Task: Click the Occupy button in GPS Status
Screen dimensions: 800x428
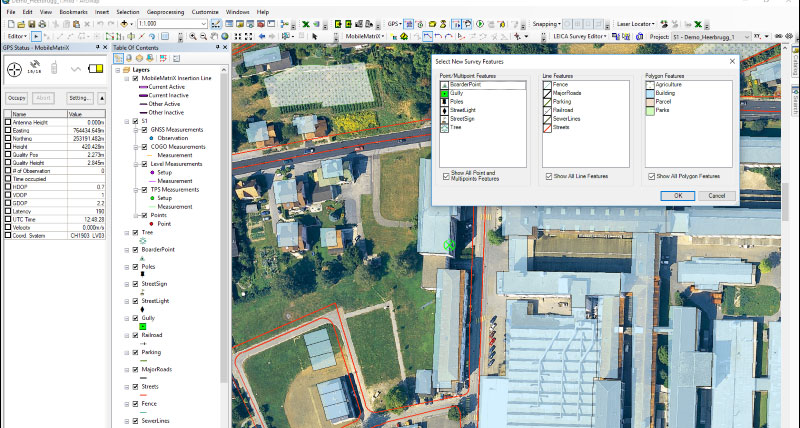Action: click(17, 98)
